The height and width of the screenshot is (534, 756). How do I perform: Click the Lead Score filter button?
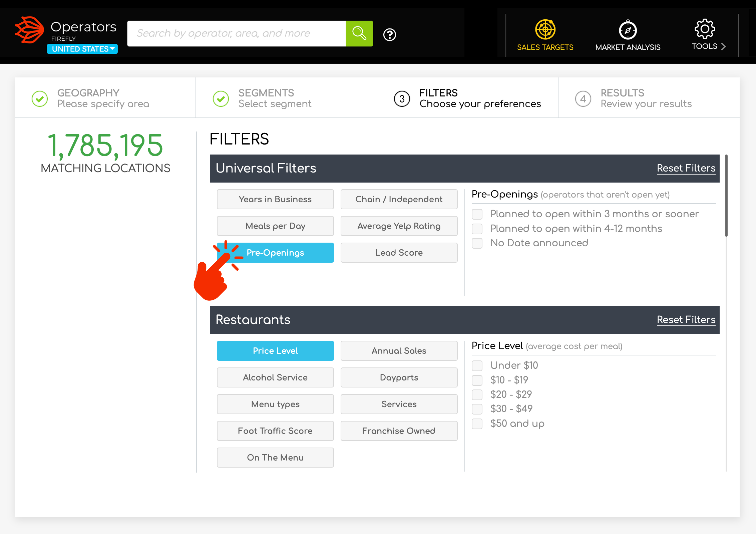coord(399,253)
